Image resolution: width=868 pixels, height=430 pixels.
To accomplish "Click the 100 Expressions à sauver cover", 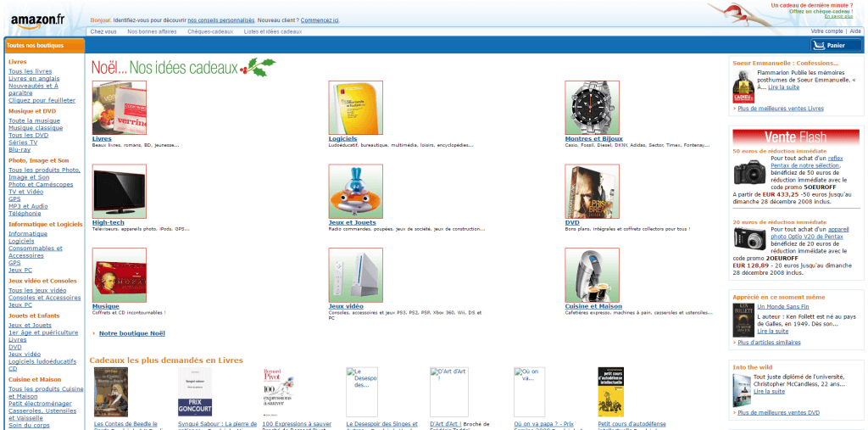I will click(278, 392).
